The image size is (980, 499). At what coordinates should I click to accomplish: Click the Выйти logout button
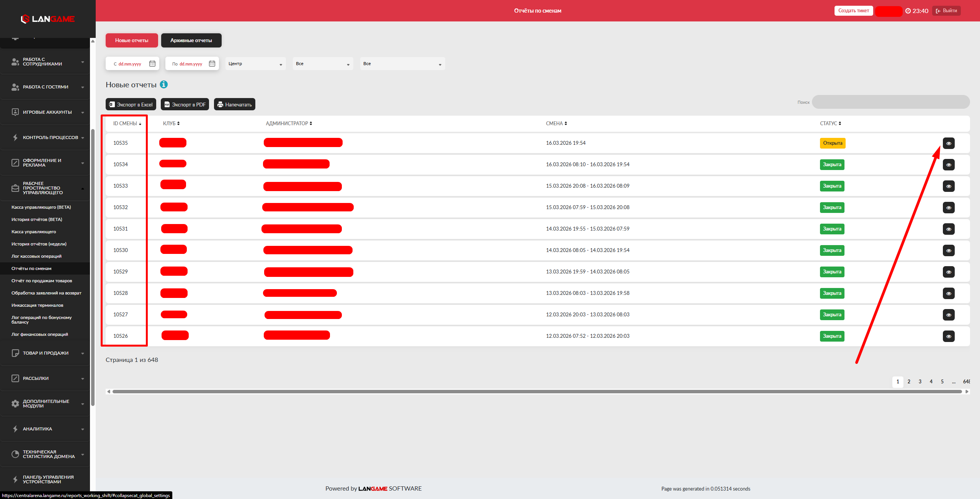[946, 11]
